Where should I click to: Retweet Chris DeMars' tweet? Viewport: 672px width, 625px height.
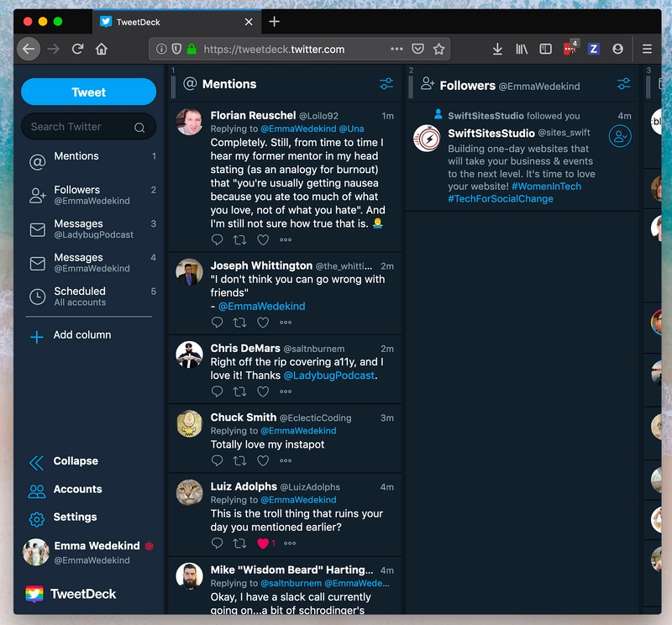point(239,391)
